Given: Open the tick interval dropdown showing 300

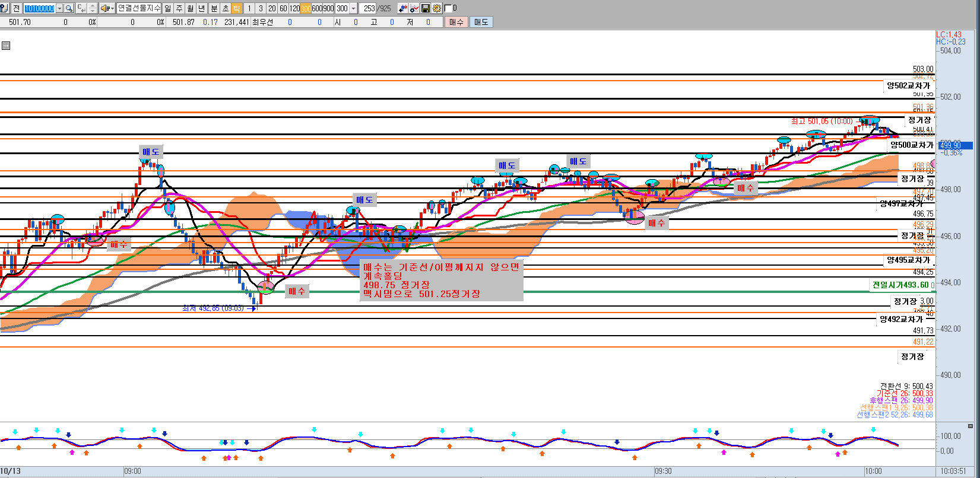Looking at the screenshot, I should pyautogui.click(x=354, y=8).
